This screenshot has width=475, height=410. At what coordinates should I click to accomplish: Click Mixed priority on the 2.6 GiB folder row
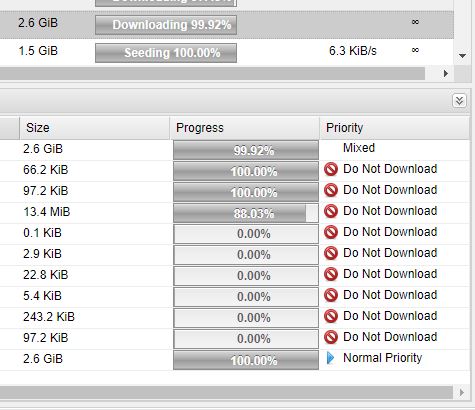359,148
